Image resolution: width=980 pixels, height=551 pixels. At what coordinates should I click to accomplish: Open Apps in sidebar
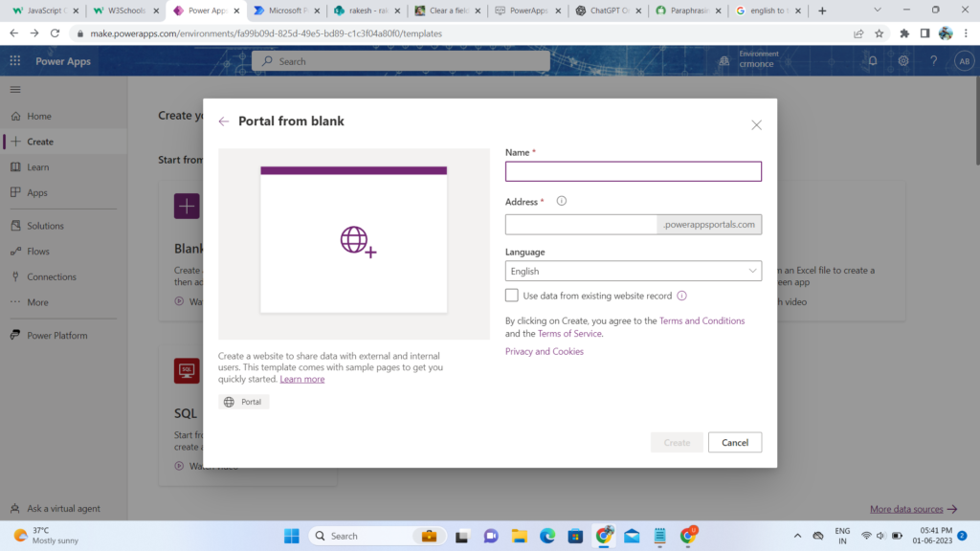(64, 192)
